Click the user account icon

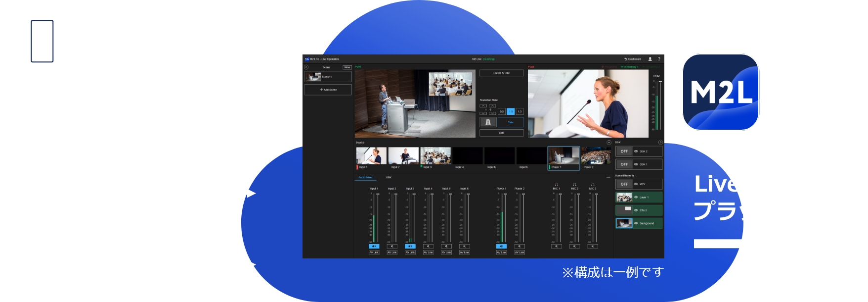click(650, 59)
